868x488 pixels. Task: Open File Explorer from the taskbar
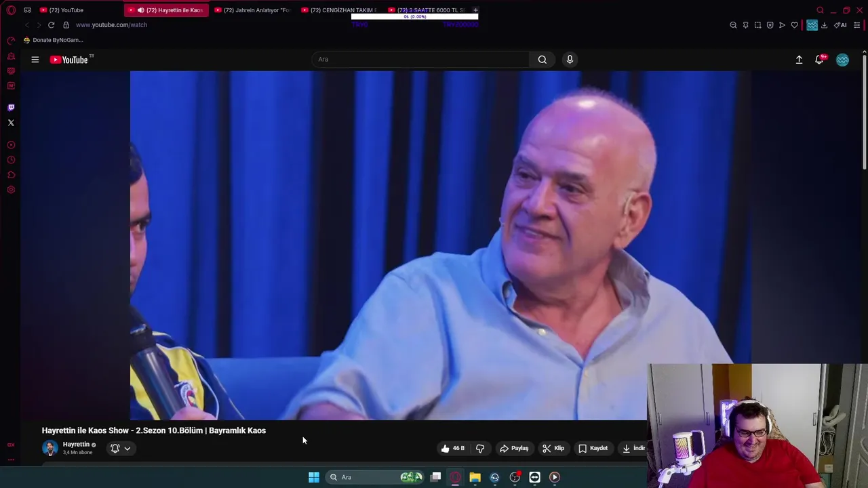pyautogui.click(x=475, y=477)
